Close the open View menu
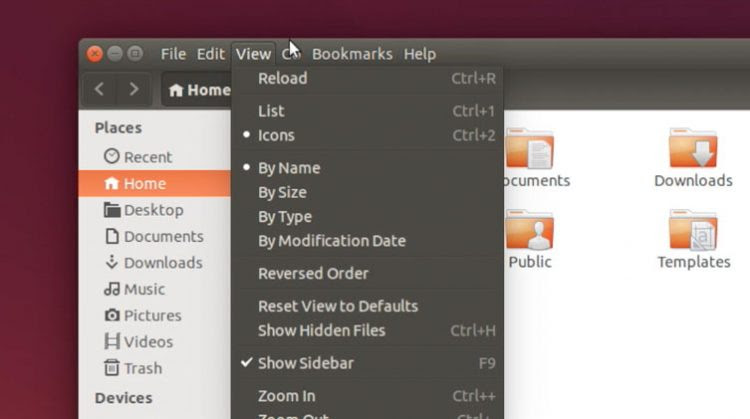The width and height of the screenshot is (750, 419). 253,54
